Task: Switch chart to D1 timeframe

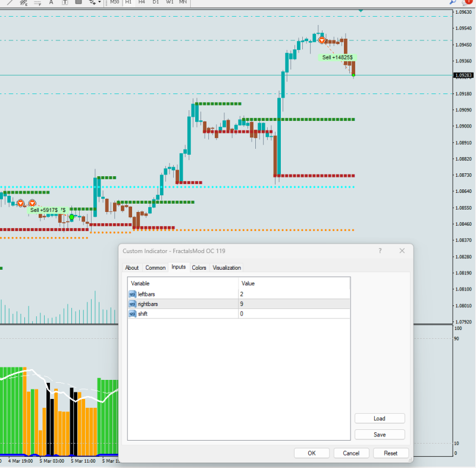Action: click(x=156, y=2)
